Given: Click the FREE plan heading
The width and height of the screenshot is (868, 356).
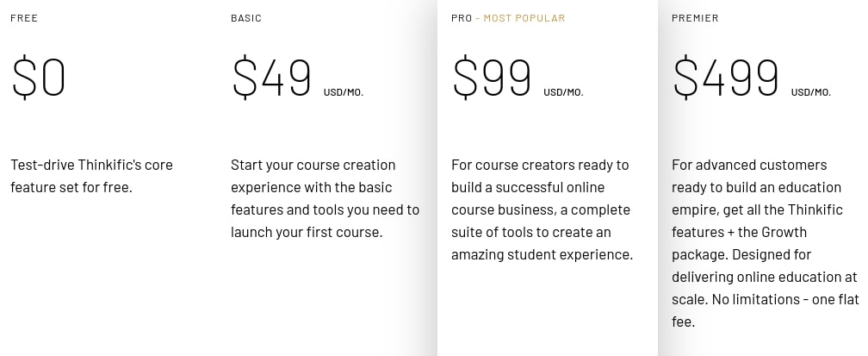Looking at the screenshot, I should 23,18.
